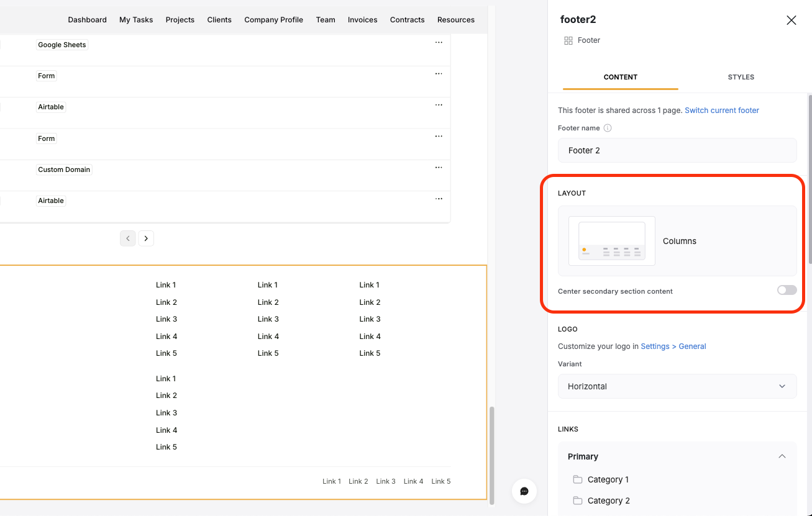Click the Google Sheets tag
The width and height of the screenshot is (812, 516).
tap(62, 45)
